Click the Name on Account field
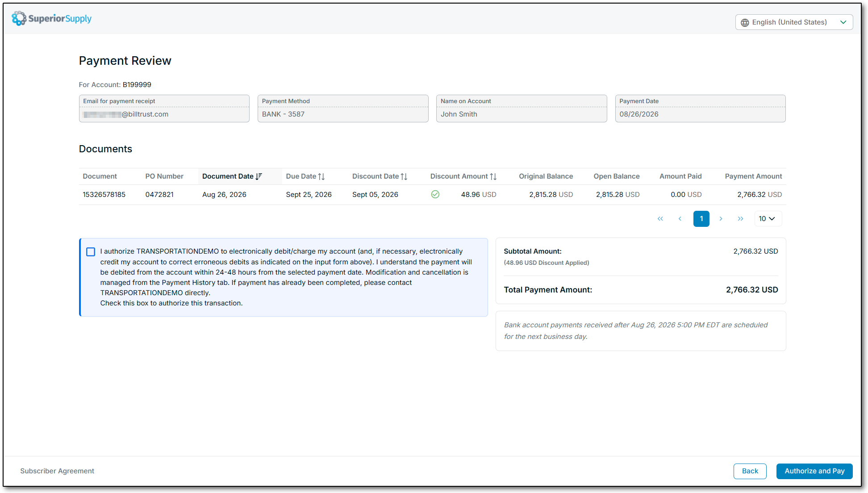This screenshot has height=493, width=868. point(522,109)
